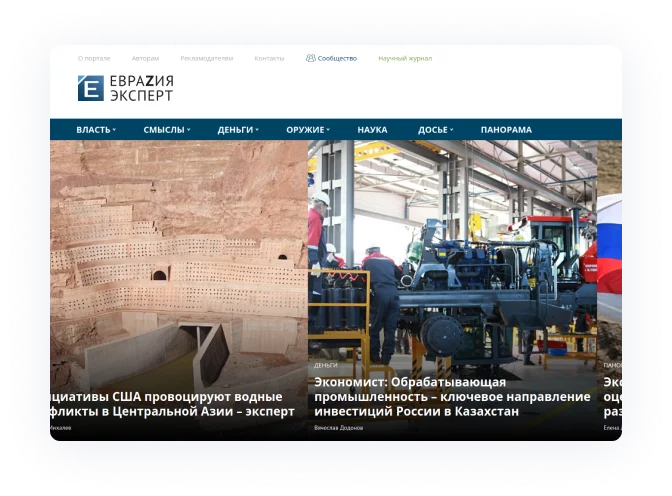The width and height of the screenshot is (672, 496).
Task: Open headline about США water conflicts
Action: 173,404
